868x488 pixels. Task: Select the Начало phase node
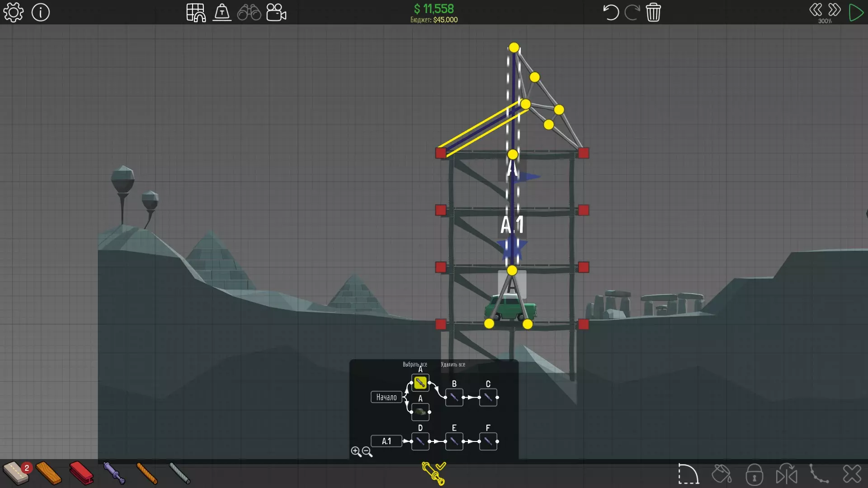386,397
